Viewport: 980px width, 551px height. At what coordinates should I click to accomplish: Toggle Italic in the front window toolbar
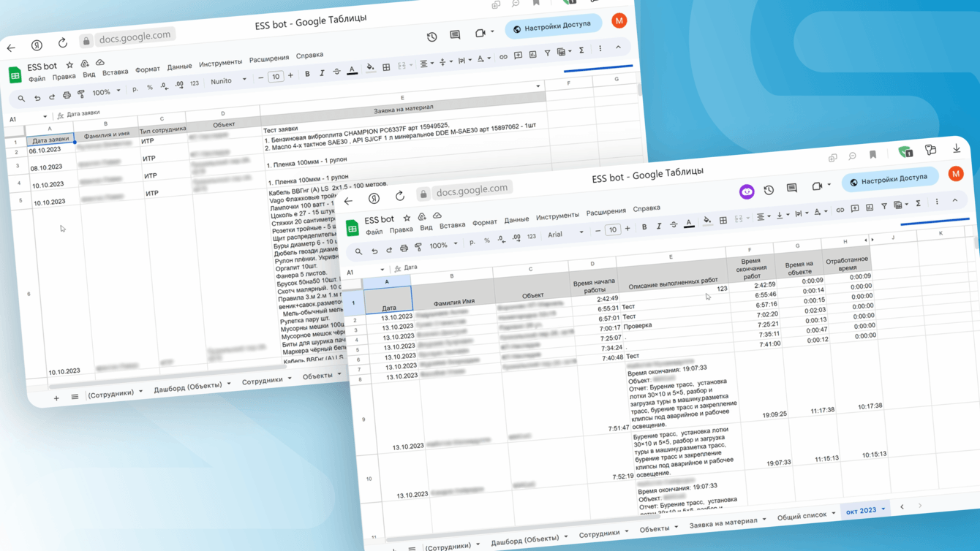[659, 227]
